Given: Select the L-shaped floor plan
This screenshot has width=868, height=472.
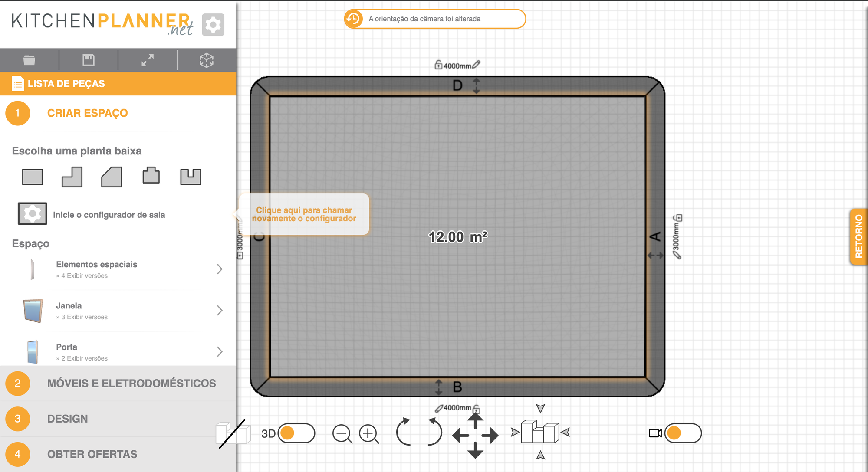Looking at the screenshot, I should 71,177.
